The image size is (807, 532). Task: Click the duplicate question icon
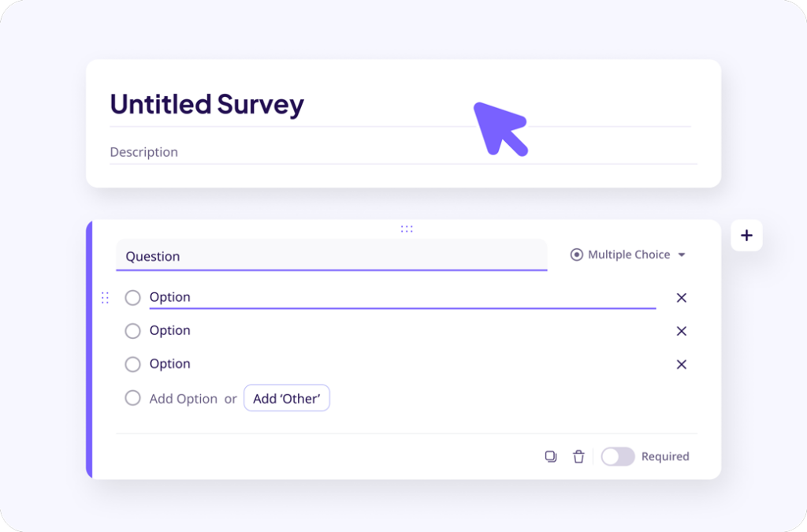coord(550,456)
